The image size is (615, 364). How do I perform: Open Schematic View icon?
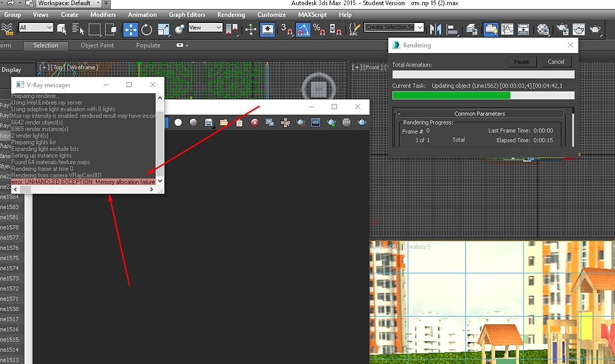524,29
